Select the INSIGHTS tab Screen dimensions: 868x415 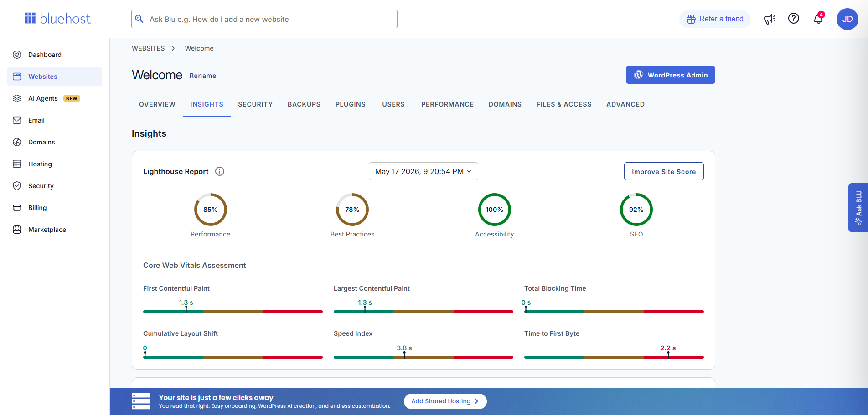(207, 104)
